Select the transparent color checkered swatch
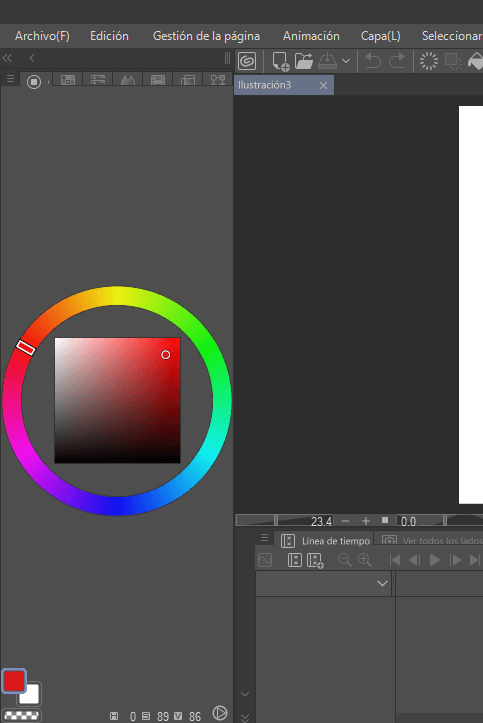 [21, 716]
